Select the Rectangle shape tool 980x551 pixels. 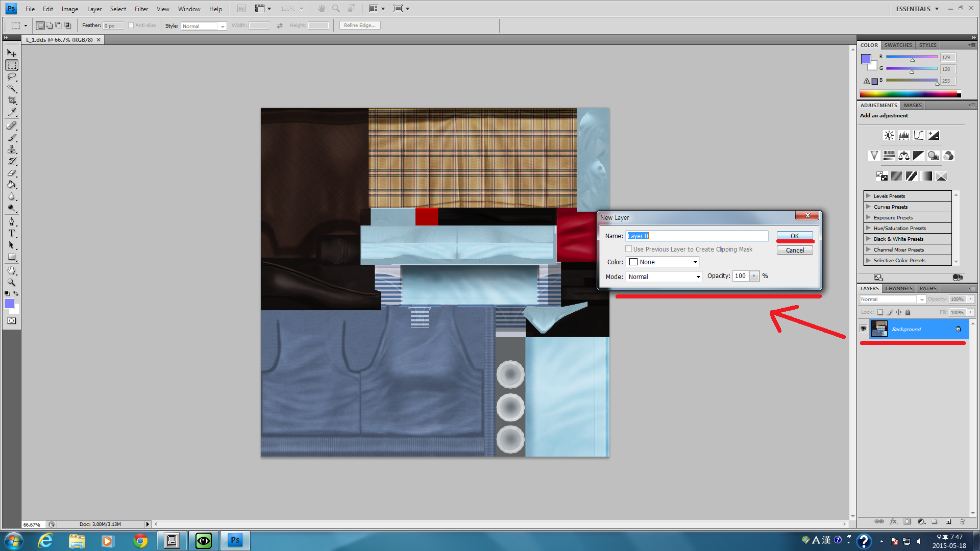(x=12, y=257)
